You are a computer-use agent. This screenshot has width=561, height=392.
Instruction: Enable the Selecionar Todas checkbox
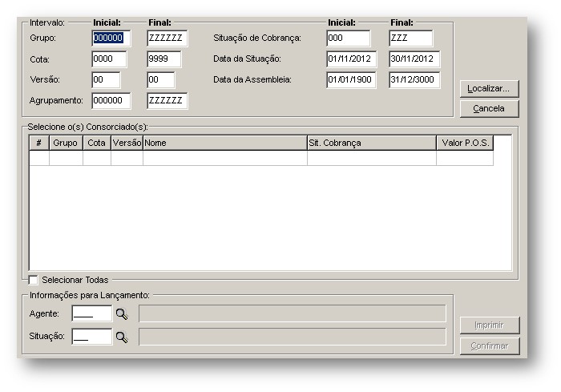click(33, 280)
